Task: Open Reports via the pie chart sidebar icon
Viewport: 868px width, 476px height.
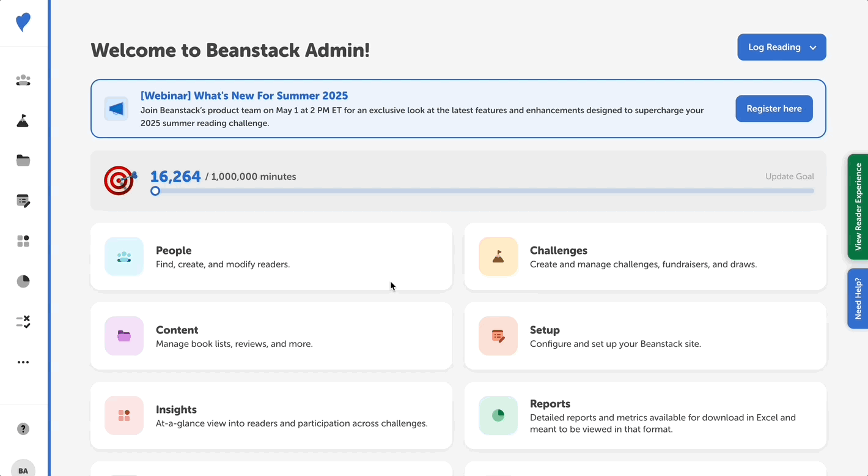Action: point(23,281)
